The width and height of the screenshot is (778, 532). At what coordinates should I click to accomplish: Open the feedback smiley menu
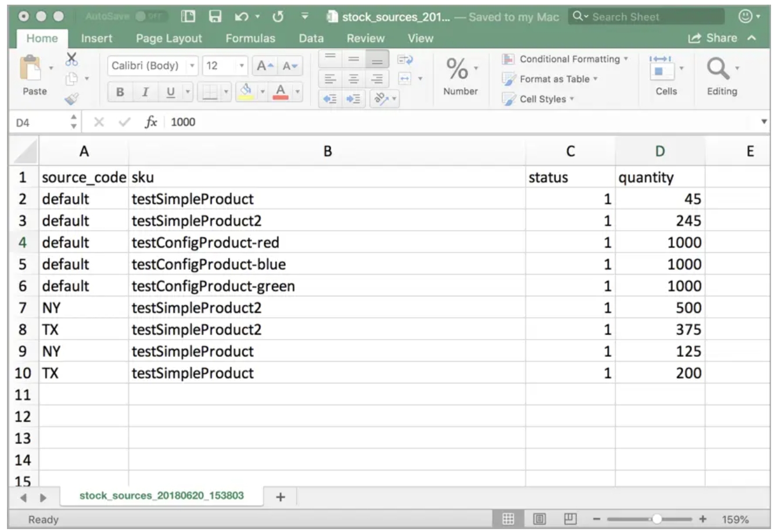(748, 17)
